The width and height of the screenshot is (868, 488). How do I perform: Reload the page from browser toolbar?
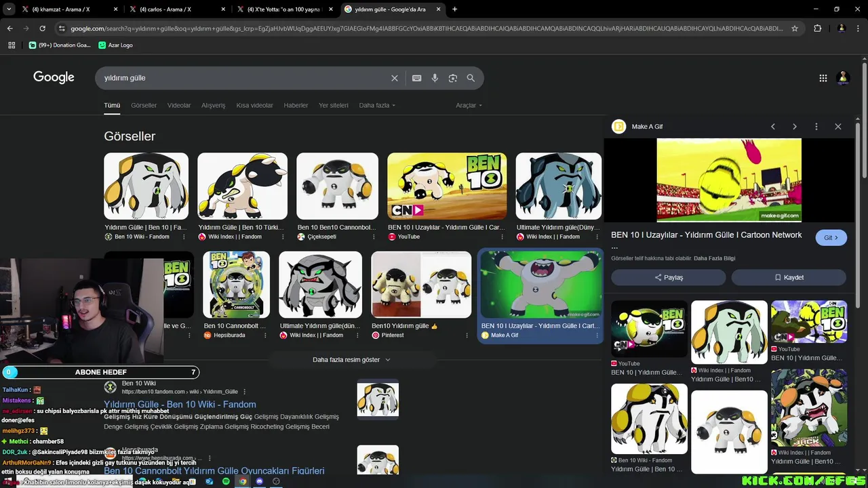tap(42, 28)
